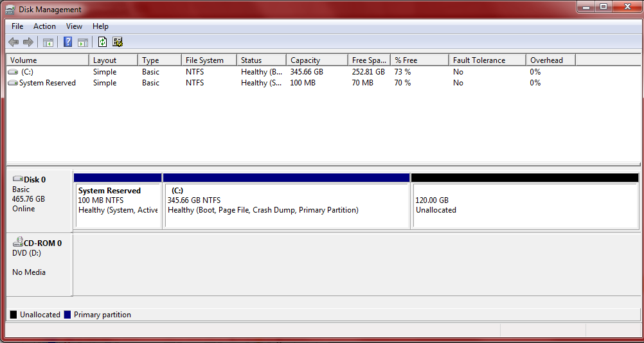Open the File menu
The image size is (644, 343).
(17, 26)
